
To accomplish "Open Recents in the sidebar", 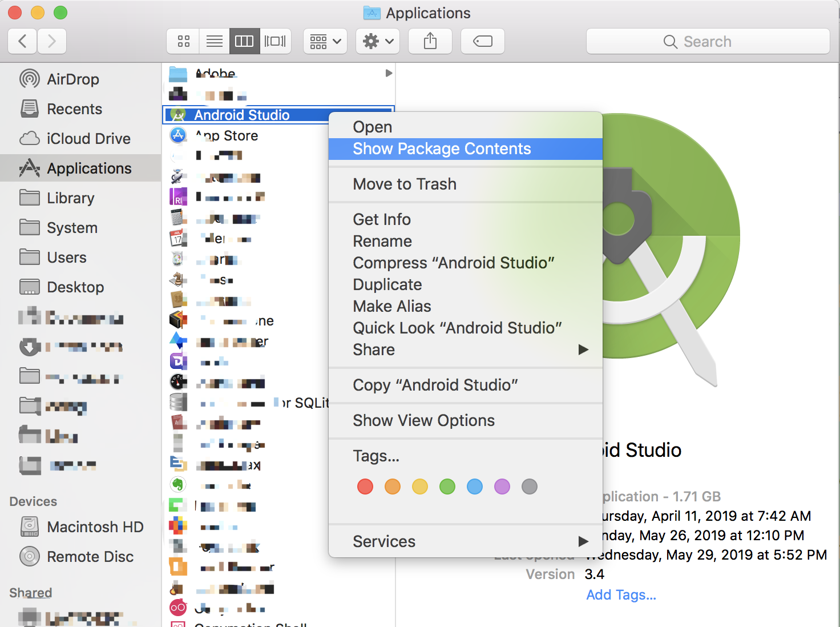I will coord(80,108).
